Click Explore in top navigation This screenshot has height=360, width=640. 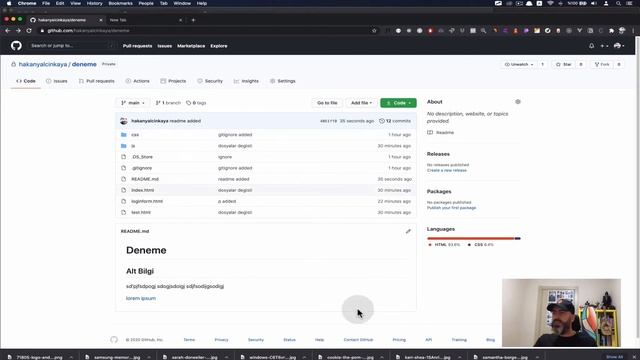coord(219,46)
